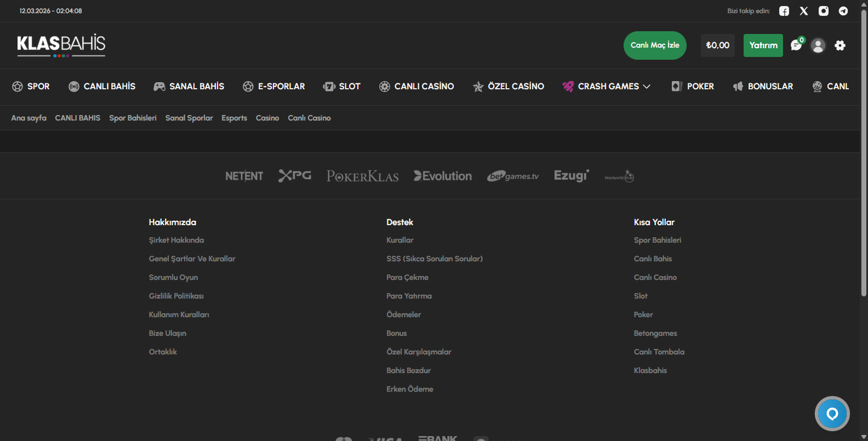Open the Poker menu item
Viewport: 868px width, 441px height.
pos(693,87)
